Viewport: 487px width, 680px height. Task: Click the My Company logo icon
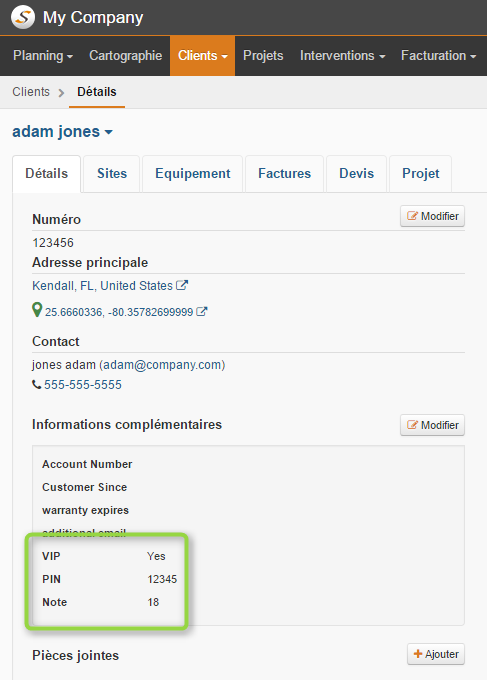pos(23,17)
